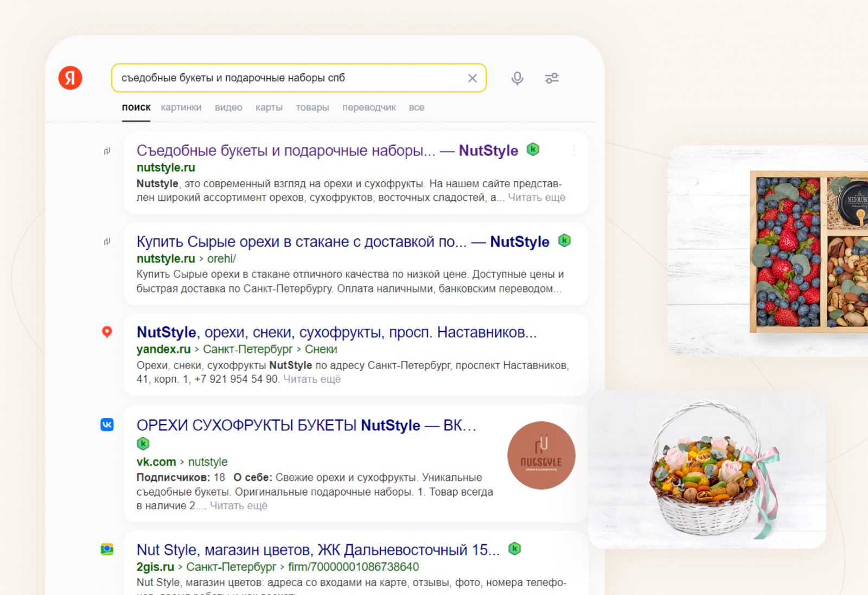This screenshot has height=595, width=868.
Task: Open the 'Съедобные букеты и подарочные наборы' result
Action: click(x=286, y=150)
